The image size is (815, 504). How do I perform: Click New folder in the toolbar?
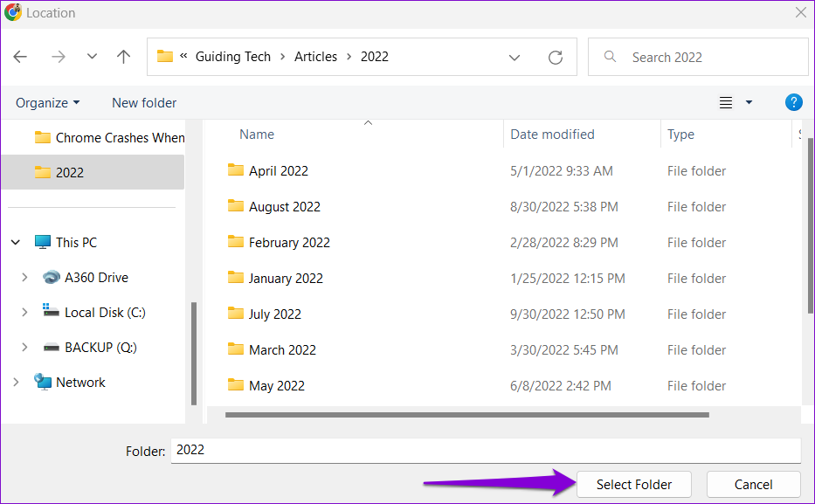(x=144, y=103)
